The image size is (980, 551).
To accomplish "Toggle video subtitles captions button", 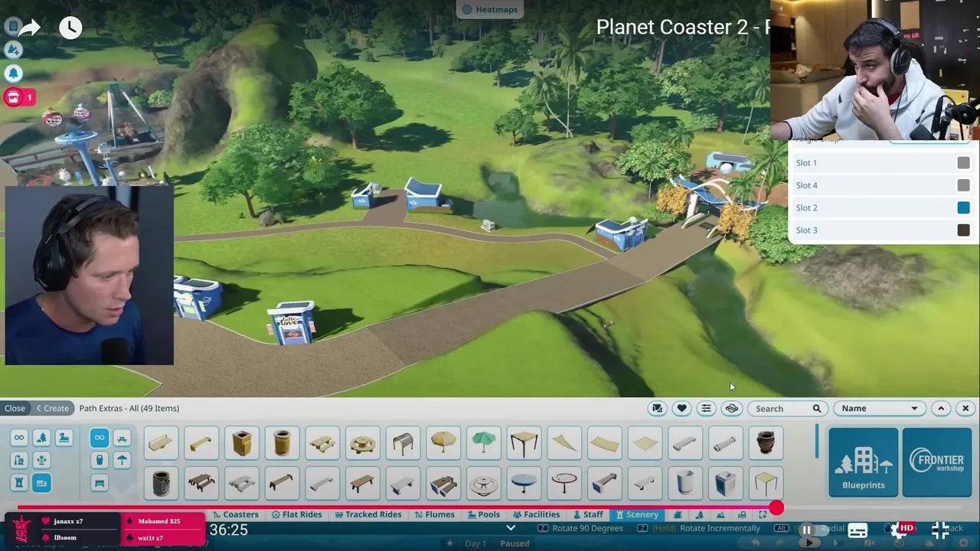I will point(857,530).
